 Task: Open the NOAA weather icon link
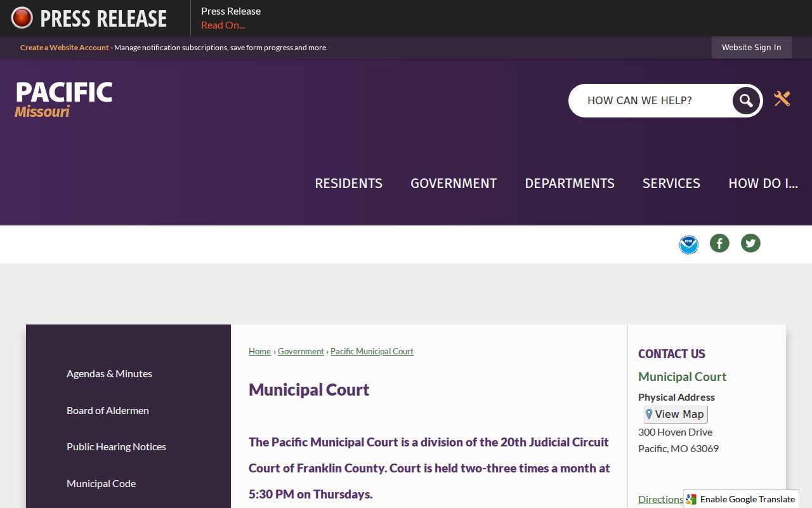coord(688,244)
